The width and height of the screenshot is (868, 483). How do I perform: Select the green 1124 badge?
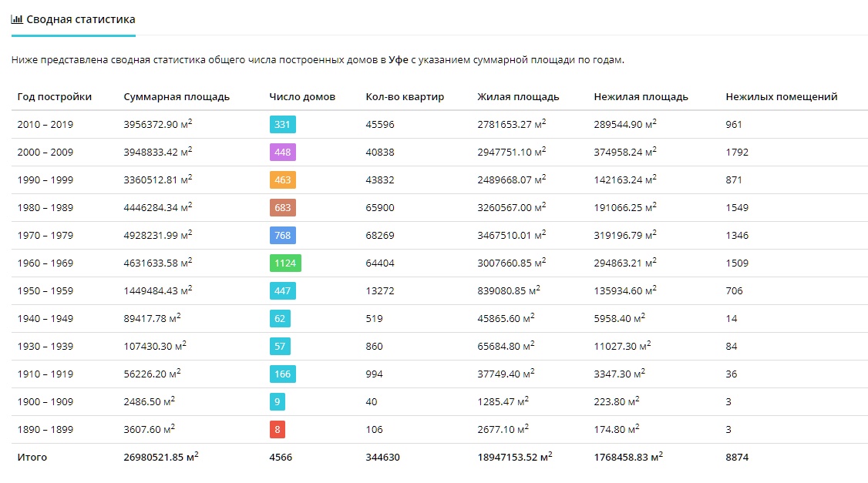coord(285,263)
